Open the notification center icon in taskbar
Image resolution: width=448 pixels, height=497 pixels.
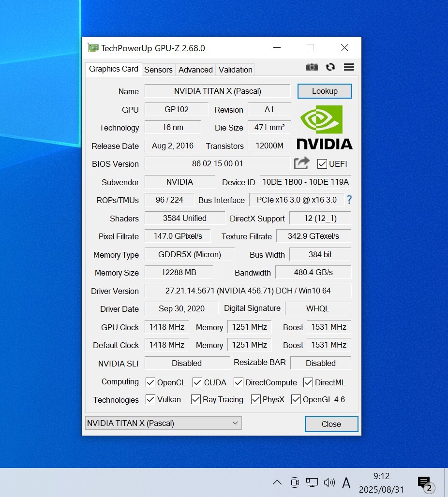point(424,482)
